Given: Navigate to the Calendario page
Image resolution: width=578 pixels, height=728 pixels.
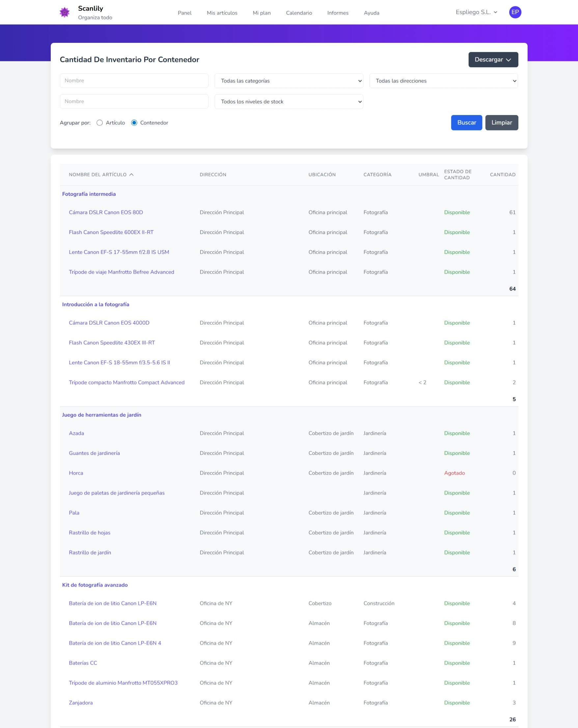Looking at the screenshot, I should [299, 13].
